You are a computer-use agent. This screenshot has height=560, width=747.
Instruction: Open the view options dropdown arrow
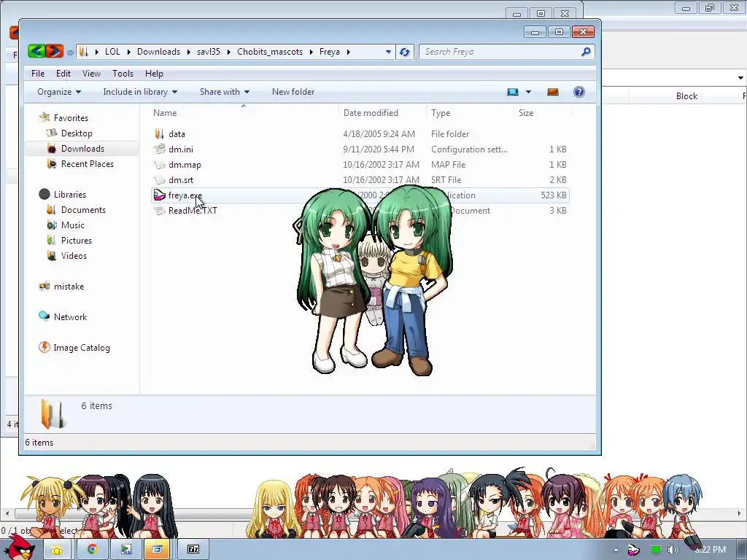pos(528,92)
